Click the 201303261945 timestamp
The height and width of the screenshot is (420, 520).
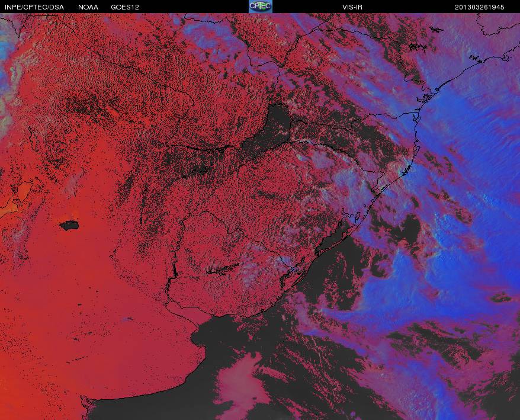tap(480, 7)
